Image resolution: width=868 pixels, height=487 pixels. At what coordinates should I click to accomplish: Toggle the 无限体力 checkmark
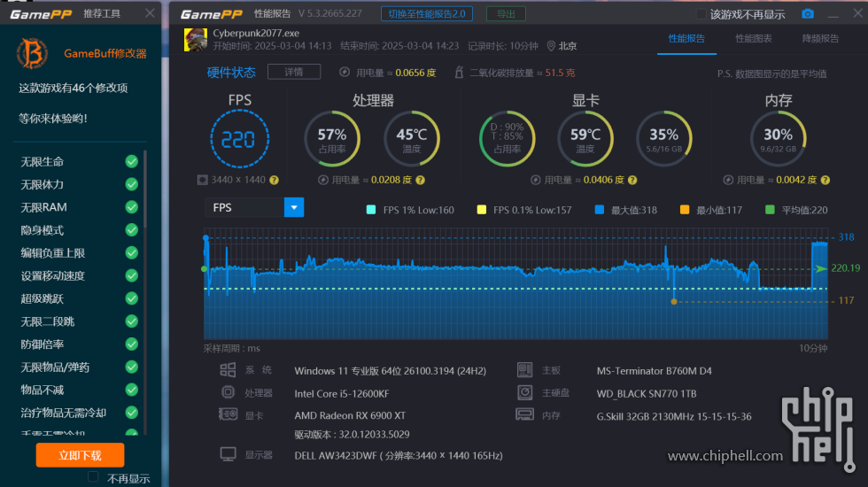click(x=131, y=184)
